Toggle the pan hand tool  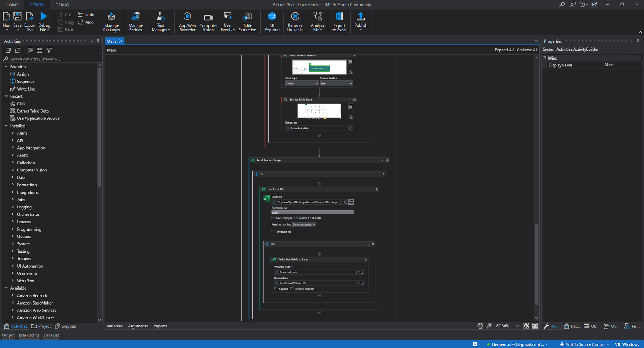coord(480,326)
